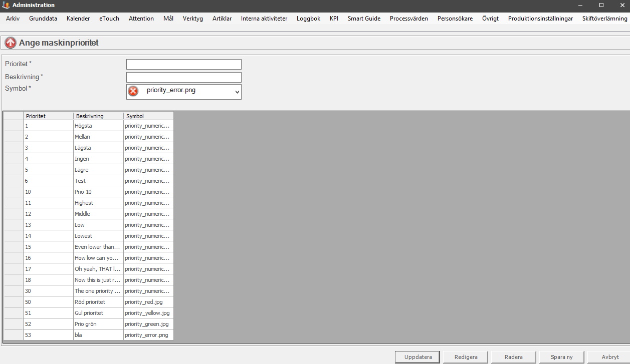Click the Radera button

pyautogui.click(x=513, y=357)
